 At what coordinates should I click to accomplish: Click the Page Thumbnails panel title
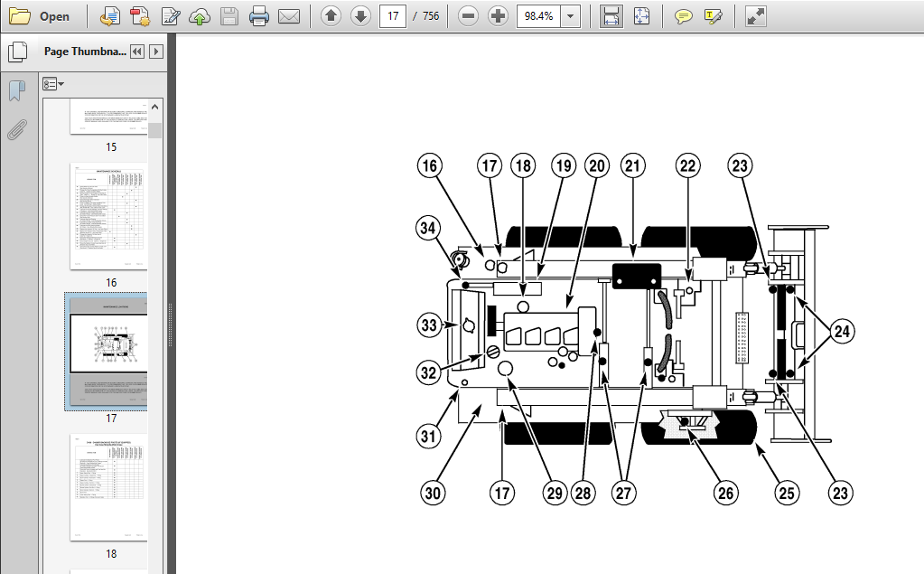click(x=85, y=52)
